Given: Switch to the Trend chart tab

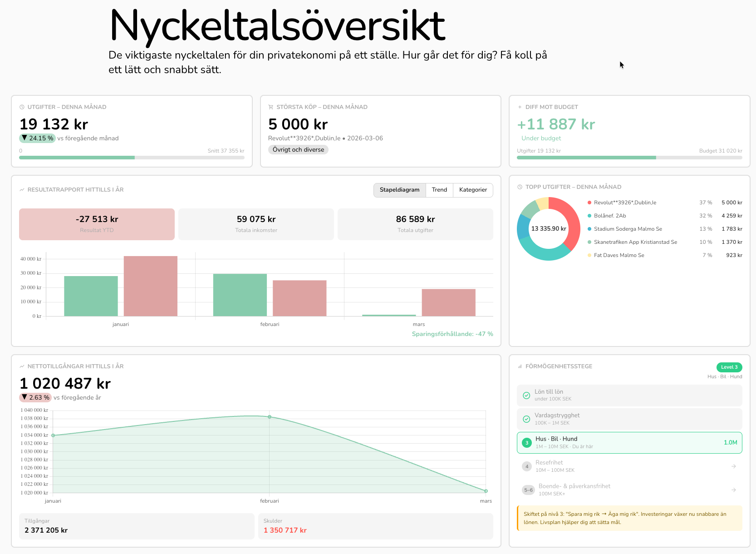Looking at the screenshot, I should click(x=439, y=190).
